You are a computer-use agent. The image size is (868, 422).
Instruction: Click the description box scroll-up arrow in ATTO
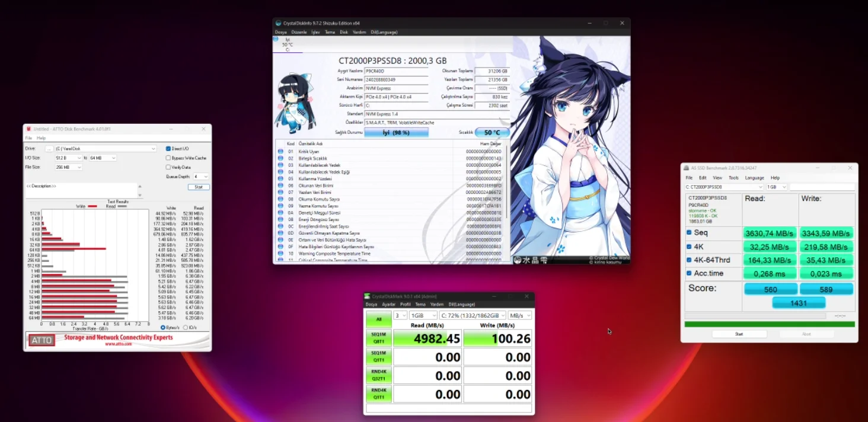pyautogui.click(x=140, y=187)
